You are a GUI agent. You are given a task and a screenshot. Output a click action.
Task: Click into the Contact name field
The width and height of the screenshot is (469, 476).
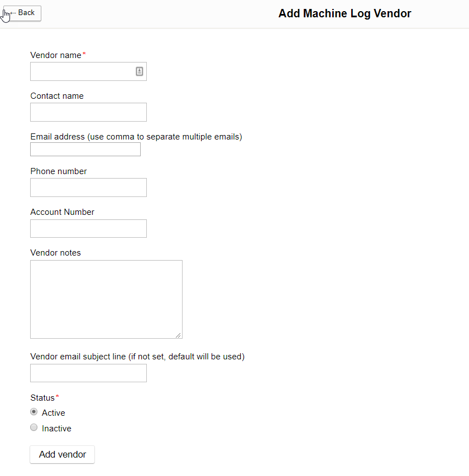click(x=88, y=112)
